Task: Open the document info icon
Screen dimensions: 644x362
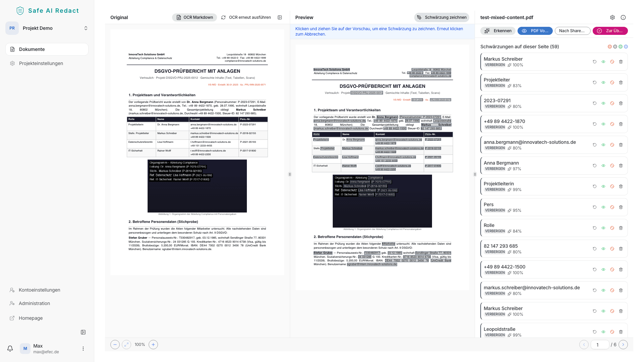Action: pos(623,17)
